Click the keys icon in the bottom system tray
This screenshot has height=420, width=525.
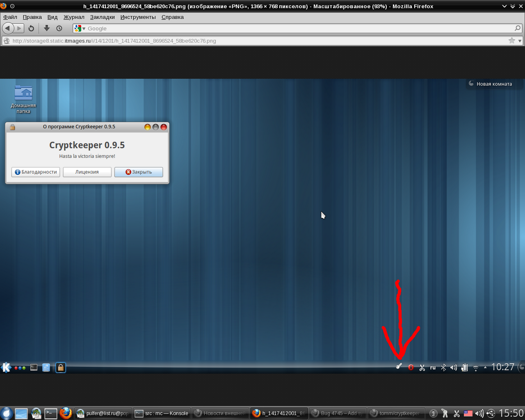click(445, 413)
